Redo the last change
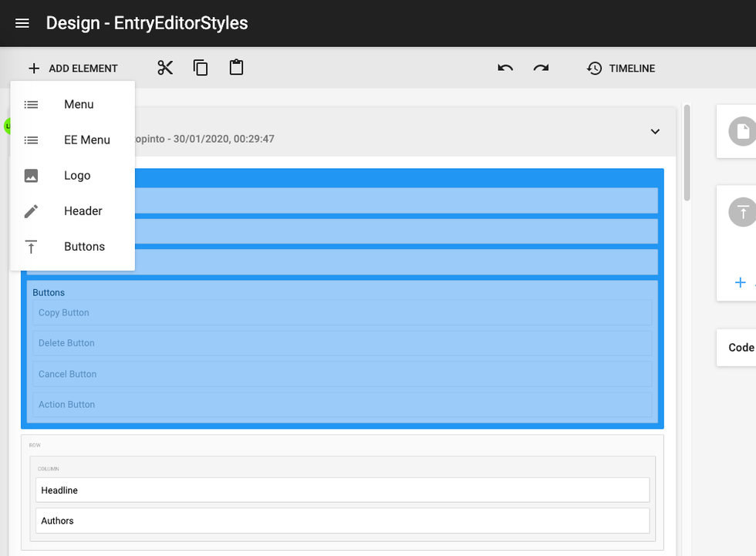 click(541, 68)
